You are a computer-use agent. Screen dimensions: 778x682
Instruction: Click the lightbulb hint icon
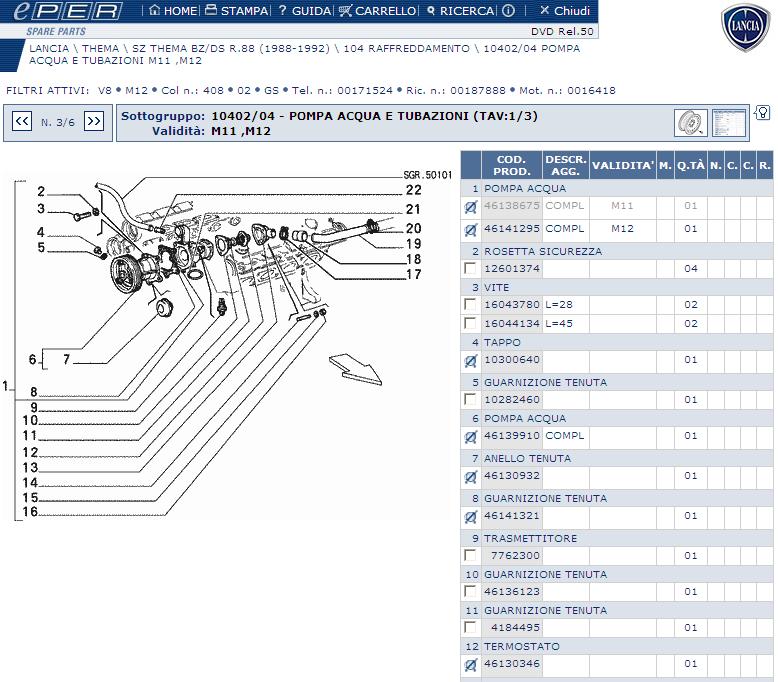(x=763, y=113)
